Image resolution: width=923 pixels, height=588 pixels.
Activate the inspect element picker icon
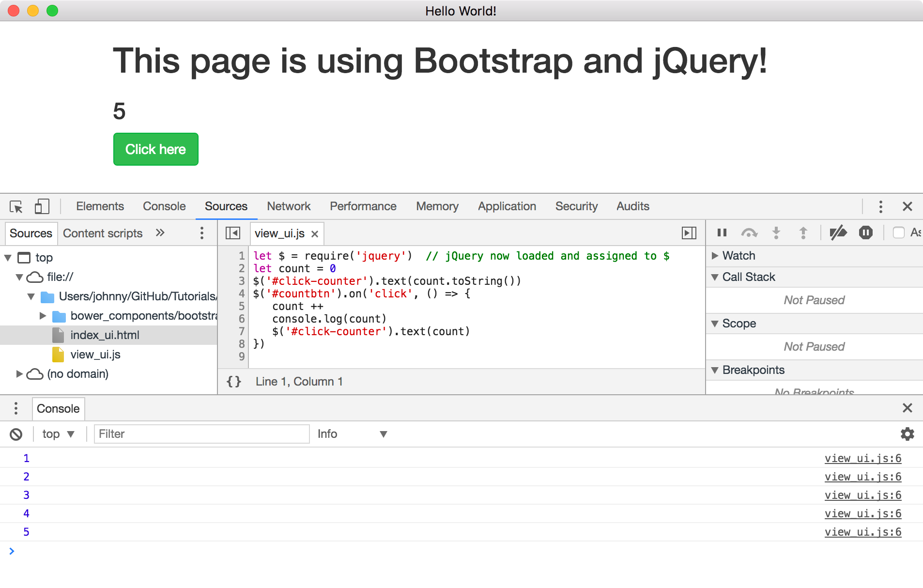click(16, 207)
